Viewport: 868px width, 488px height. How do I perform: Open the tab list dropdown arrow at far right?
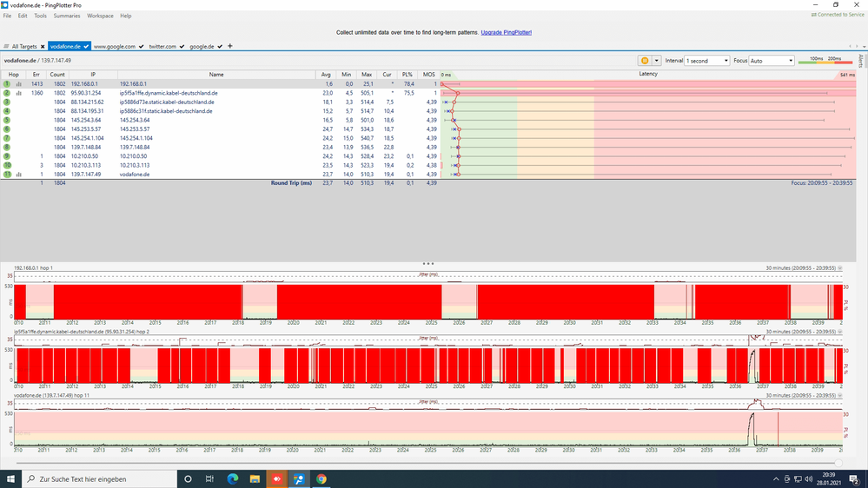863,47
